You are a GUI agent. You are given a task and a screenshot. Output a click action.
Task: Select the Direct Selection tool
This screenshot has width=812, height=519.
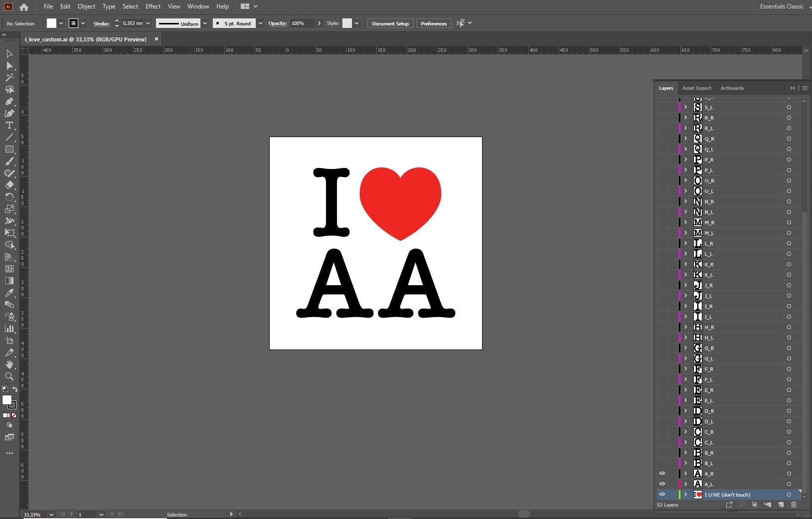tap(9, 65)
